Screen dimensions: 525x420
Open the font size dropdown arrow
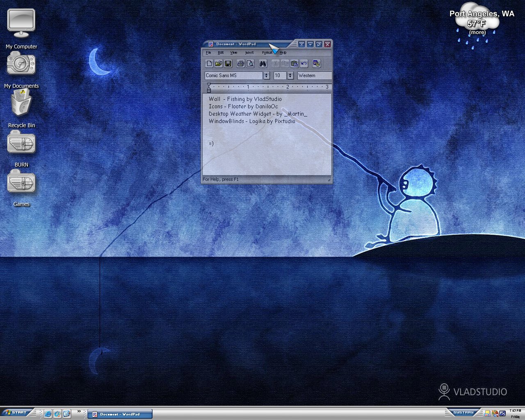click(290, 75)
